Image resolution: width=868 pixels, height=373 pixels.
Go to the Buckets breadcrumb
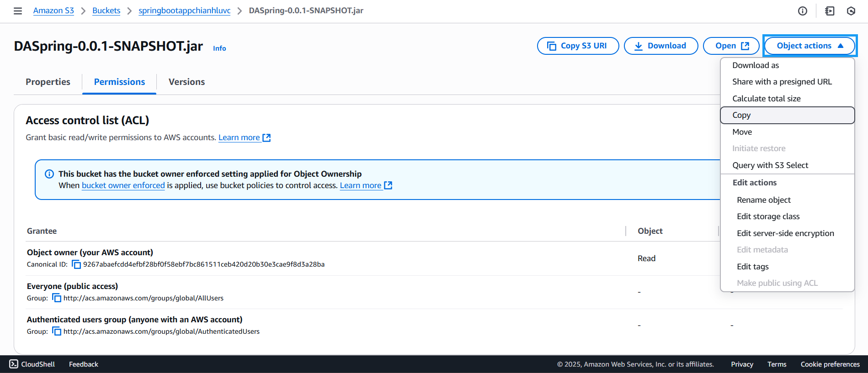click(x=106, y=11)
